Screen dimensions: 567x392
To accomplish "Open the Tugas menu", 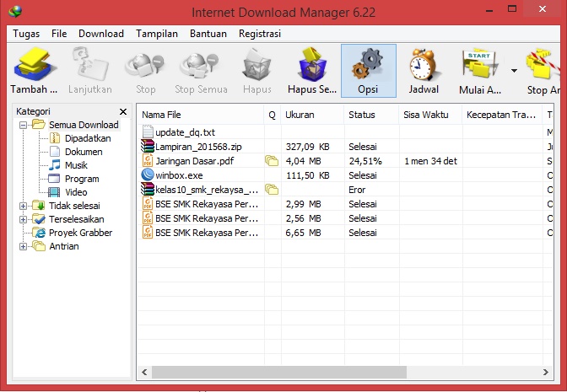I will [x=26, y=34].
